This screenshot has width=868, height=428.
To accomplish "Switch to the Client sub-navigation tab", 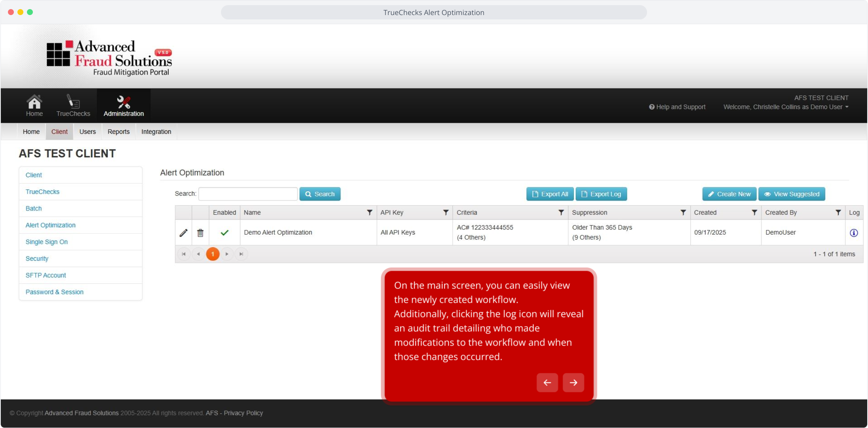I will [59, 132].
